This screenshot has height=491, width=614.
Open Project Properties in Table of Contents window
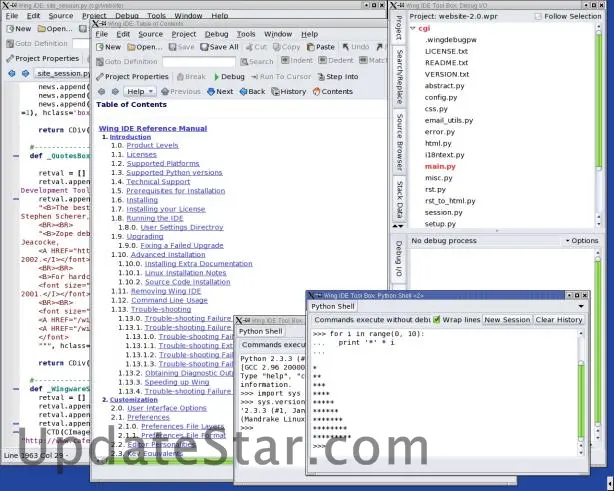(x=132, y=77)
